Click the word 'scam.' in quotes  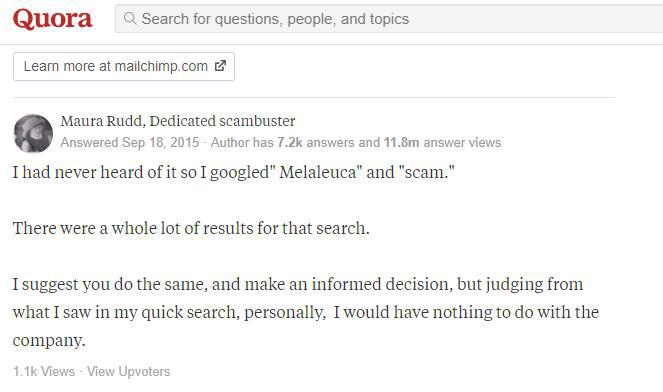426,172
